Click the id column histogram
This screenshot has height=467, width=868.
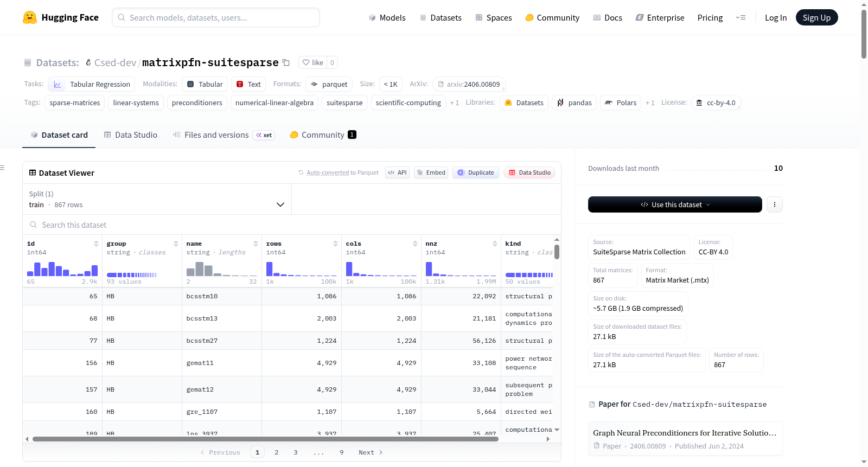62,269
